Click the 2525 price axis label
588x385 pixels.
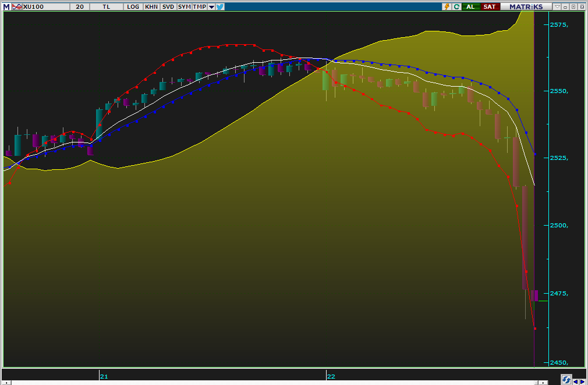pos(559,158)
